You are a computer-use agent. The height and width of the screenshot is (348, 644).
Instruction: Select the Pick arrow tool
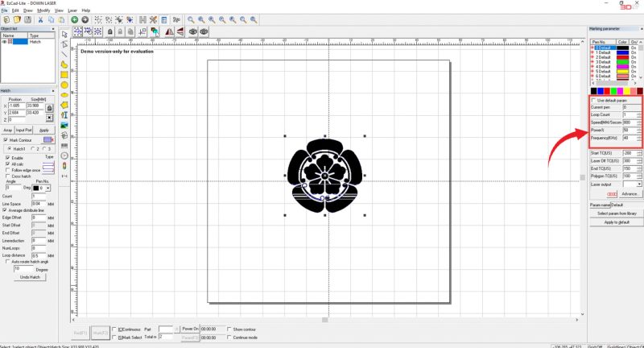64,34
